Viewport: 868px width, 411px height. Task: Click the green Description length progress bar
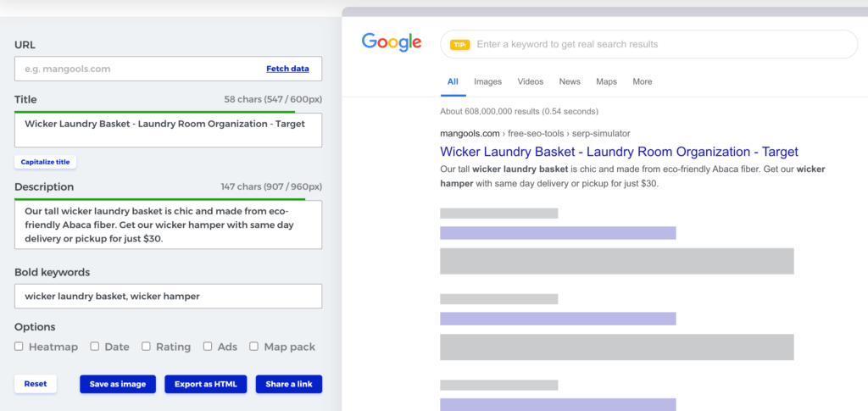159,199
